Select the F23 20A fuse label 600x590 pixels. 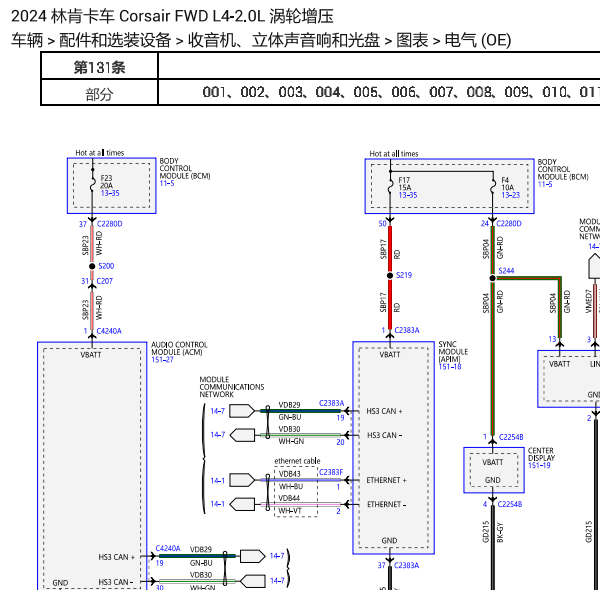point(106,182)
